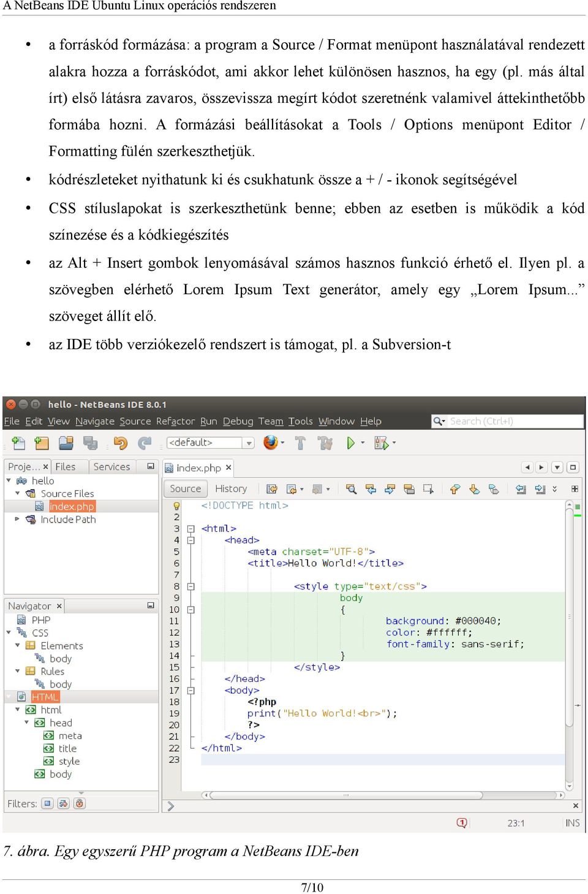Open the Tools menu
Image resolution: width=588 pixels, height=894 pixels.
[x=300, y=421]
